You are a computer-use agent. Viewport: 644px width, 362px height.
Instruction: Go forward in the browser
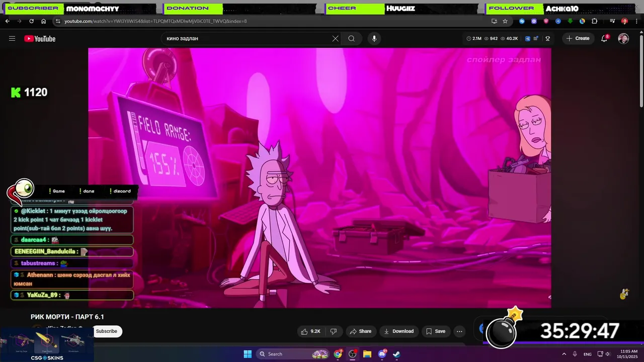click(20, 21)
